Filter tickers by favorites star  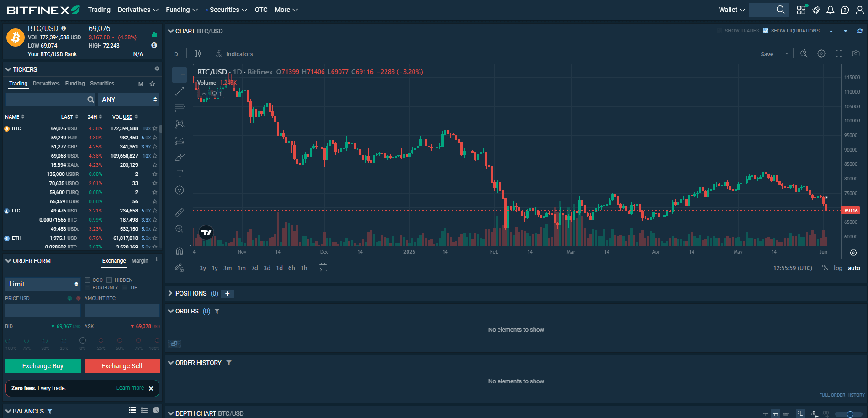152,84
